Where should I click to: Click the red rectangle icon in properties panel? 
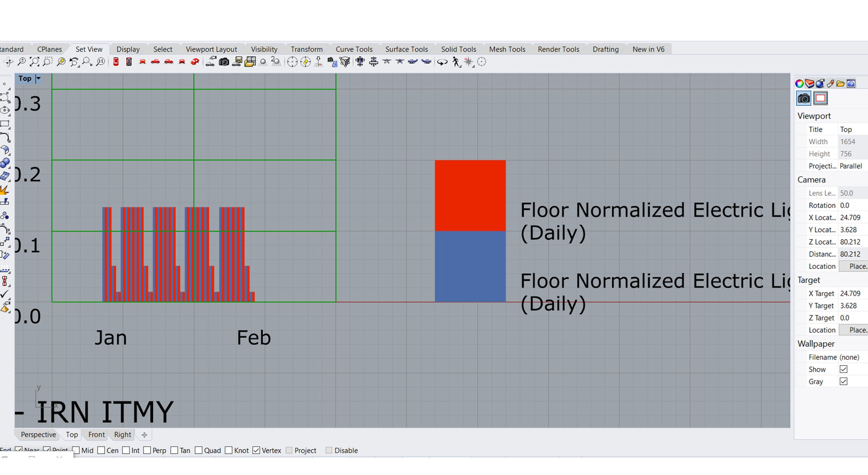tap(820, 98)
